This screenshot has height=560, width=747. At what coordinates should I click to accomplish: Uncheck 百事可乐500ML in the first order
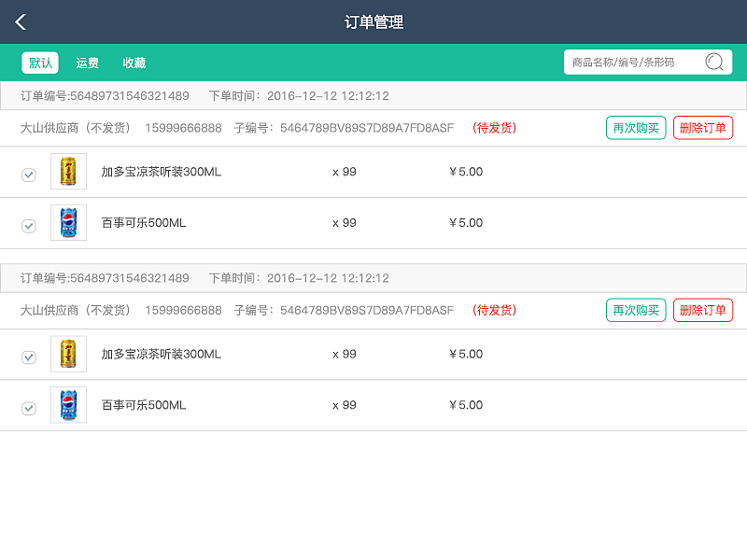click(x=29, y=226)
